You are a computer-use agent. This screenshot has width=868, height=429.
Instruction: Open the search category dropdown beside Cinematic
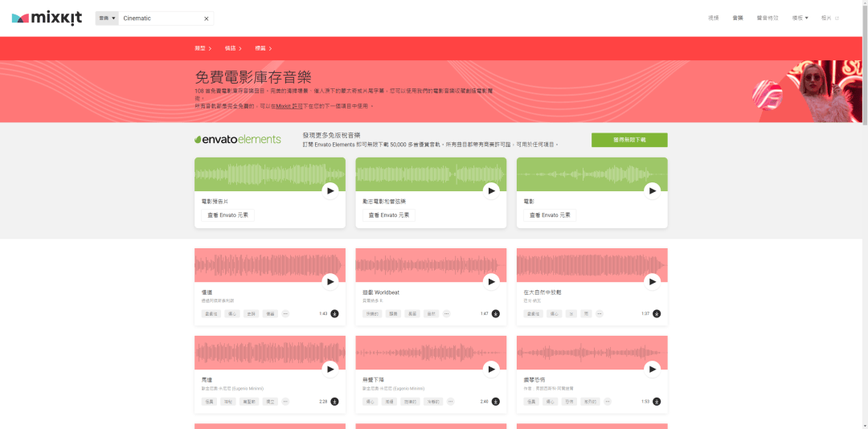coord(108,18)
